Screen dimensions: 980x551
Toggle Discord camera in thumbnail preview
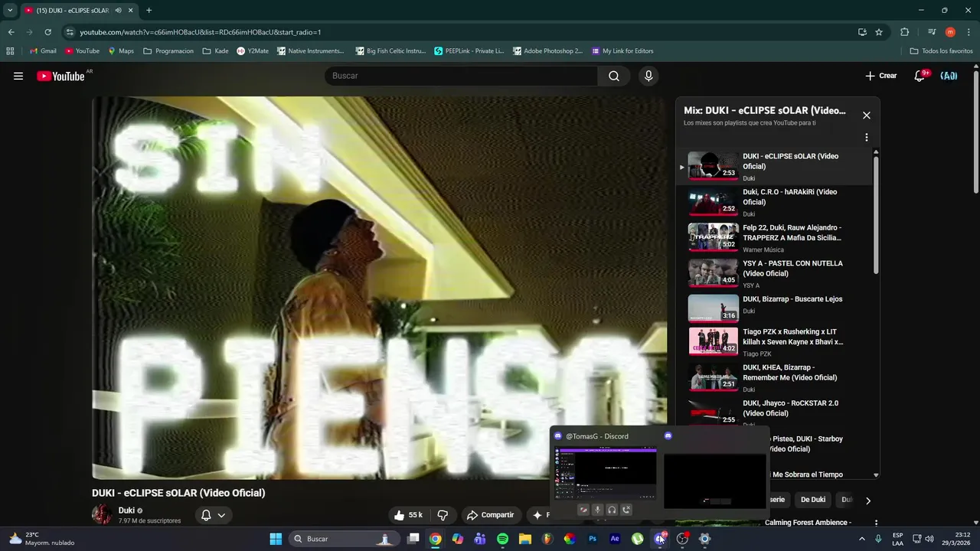[x=583, y=510]
